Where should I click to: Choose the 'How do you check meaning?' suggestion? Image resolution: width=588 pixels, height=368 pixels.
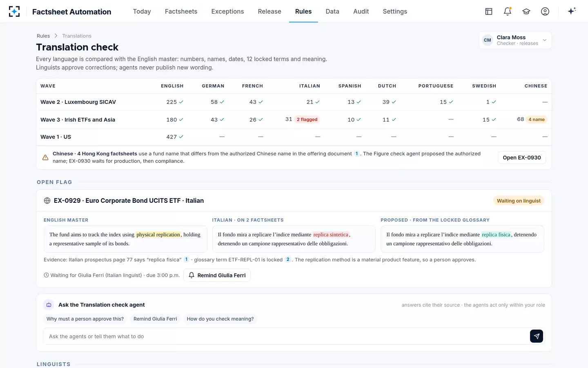[x=220, y=319]
